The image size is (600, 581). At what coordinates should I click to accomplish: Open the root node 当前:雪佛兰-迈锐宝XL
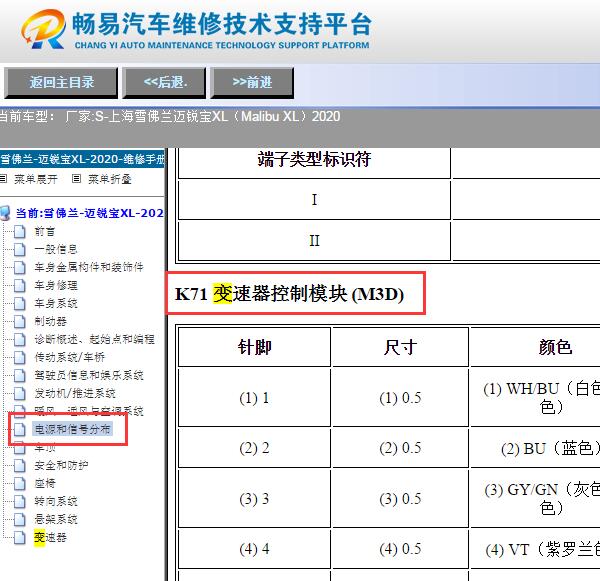point(90,213)
